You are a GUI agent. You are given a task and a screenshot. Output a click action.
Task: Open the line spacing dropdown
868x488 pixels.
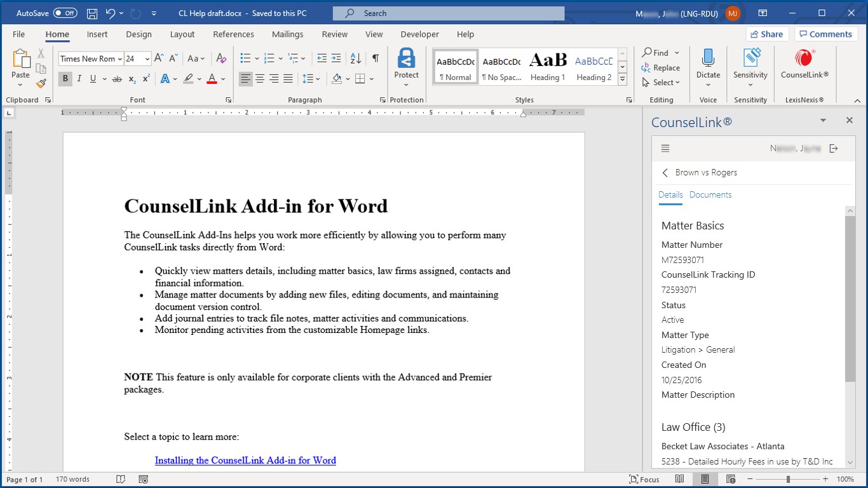coord(311,79)
